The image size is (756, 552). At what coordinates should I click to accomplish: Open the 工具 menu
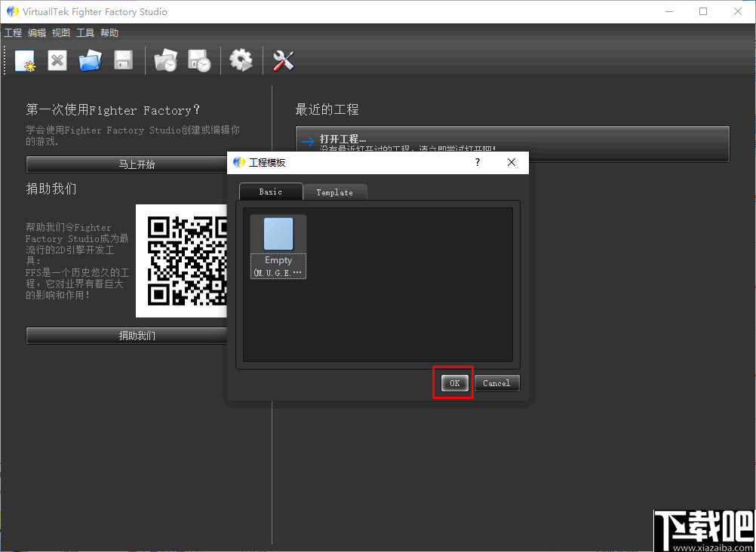pyautogui.click(x=85, y=32)
